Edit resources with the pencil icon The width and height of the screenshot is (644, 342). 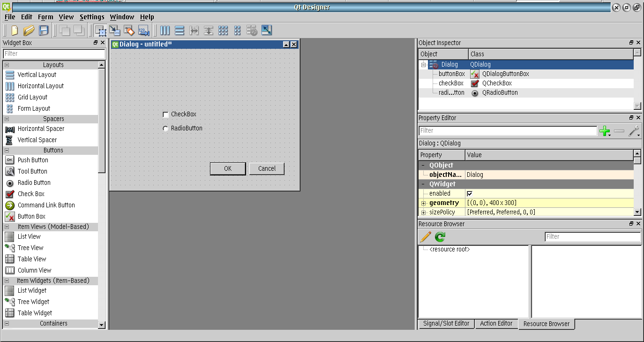426,237
